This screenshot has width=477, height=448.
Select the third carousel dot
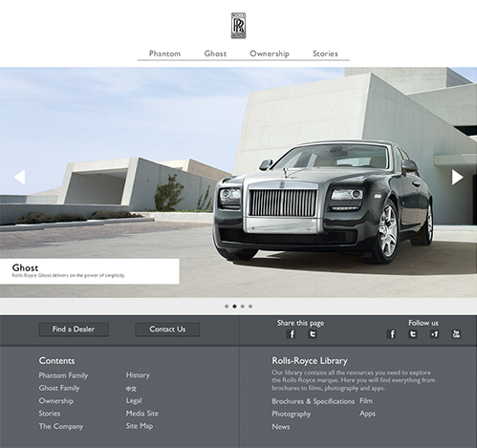coord(243,307)
